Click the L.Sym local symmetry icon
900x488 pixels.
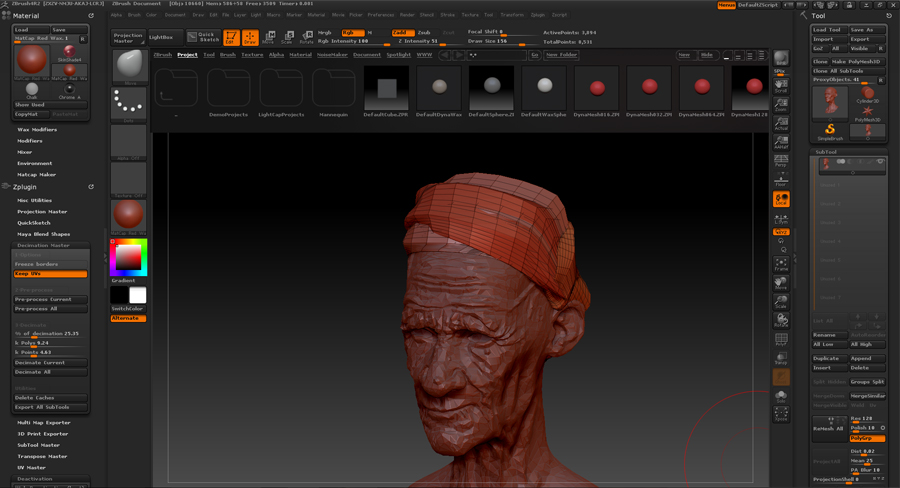pos(781,218)
